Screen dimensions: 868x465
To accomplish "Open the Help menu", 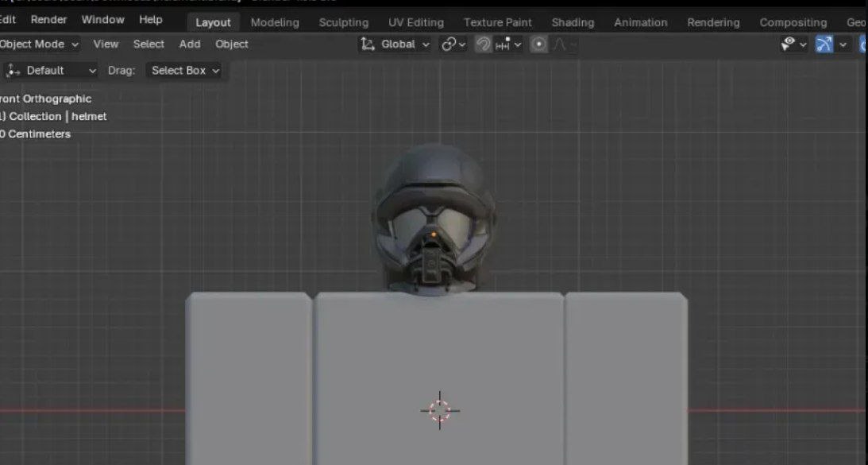I will [x=151, y=20].
